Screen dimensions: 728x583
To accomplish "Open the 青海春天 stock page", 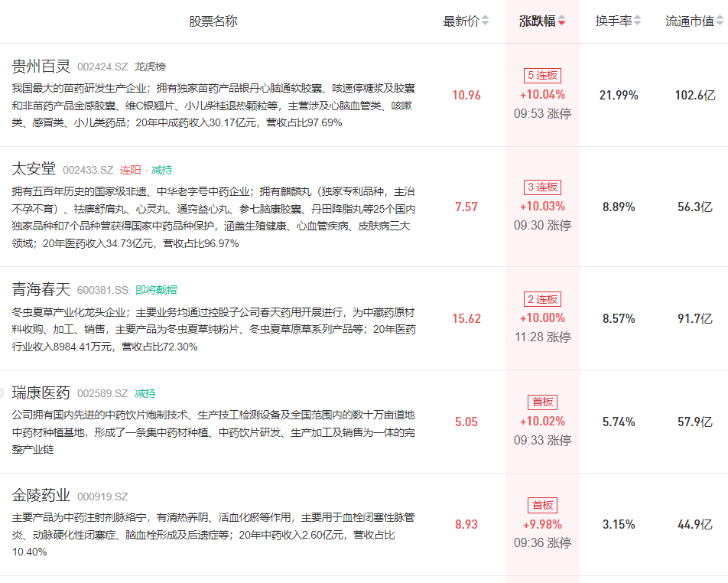I will coord(41,290).
